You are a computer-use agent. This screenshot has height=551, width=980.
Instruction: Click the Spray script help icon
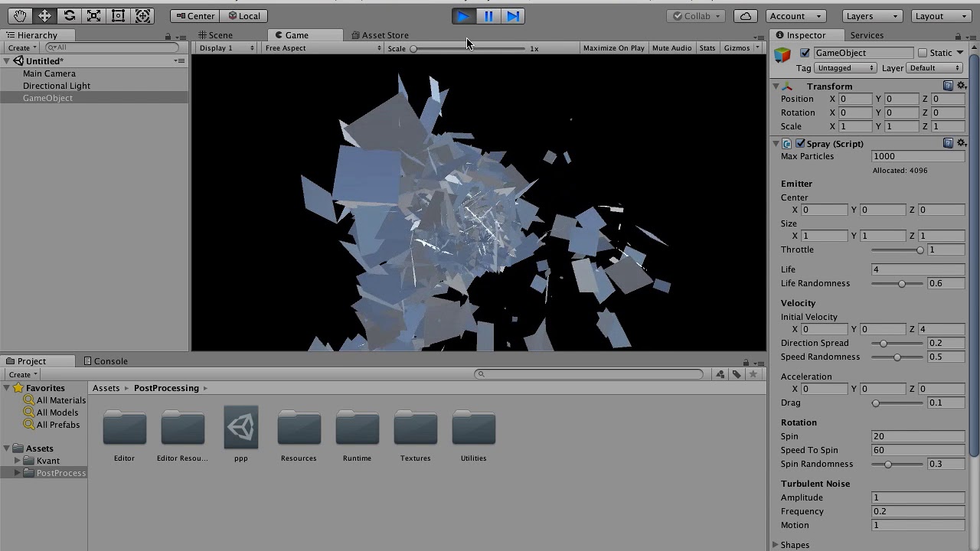pos(948,143)
